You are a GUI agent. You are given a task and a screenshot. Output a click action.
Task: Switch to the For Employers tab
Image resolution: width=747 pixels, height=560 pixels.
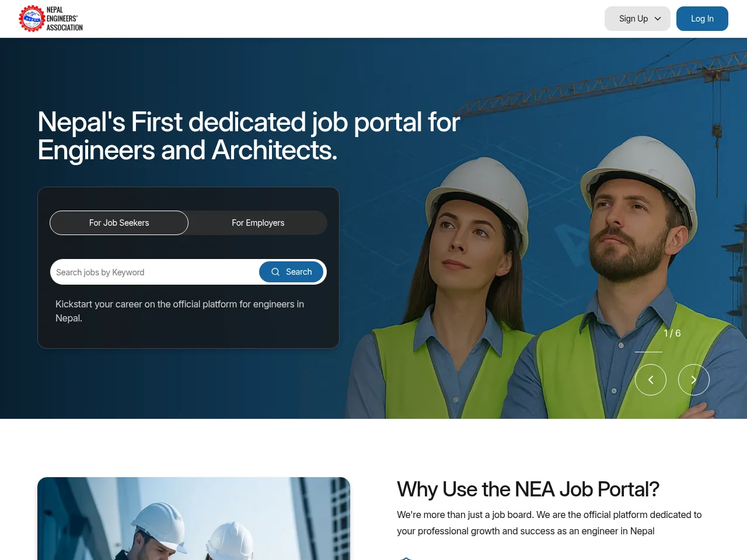pos(258,223)
